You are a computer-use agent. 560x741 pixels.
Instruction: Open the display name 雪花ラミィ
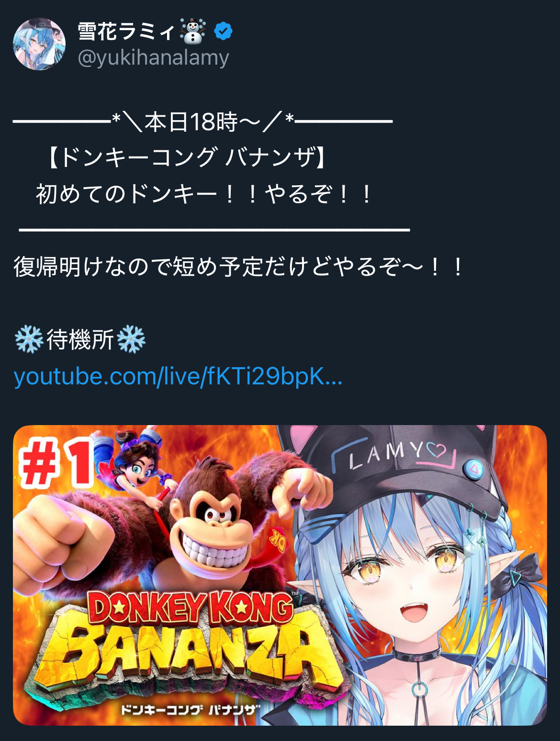126,32
